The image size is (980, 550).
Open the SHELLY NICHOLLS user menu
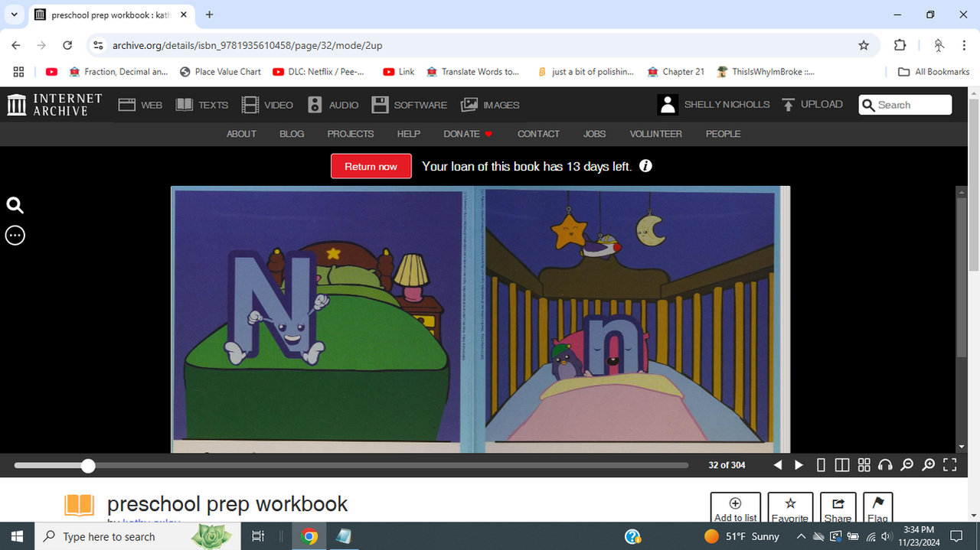(x=714, y=105)
